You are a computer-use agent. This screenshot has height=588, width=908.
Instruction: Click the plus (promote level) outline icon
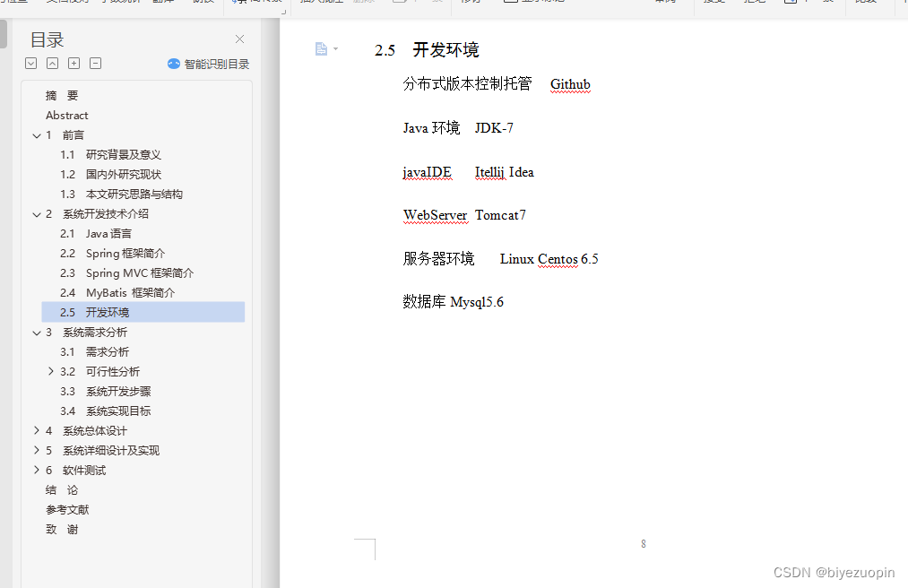point(74,64)
